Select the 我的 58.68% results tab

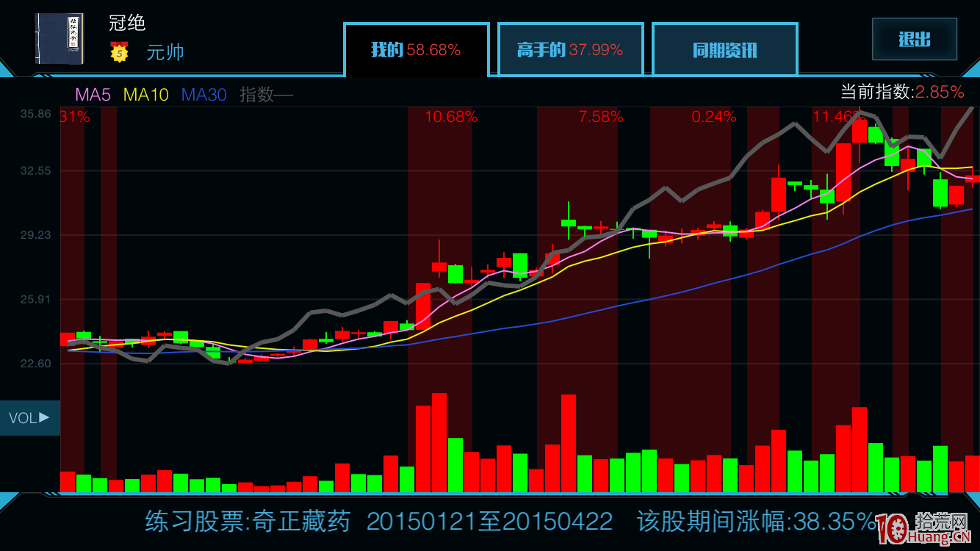pos(416,49)
